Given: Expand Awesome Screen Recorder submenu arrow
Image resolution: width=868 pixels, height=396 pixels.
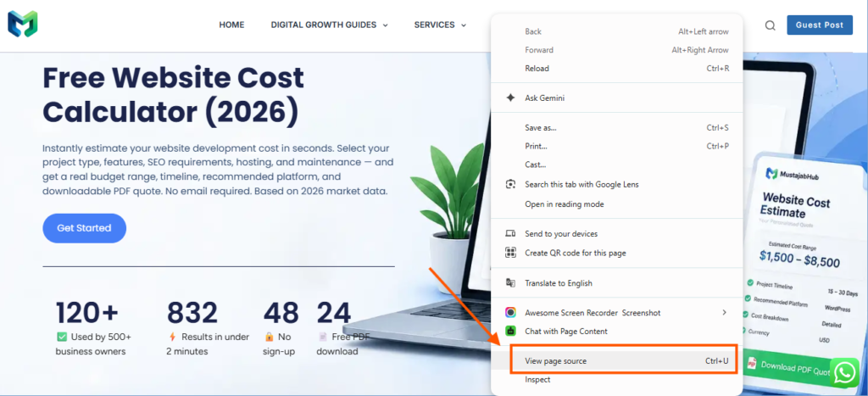Looking at the screenshot, I should (724, 312).
